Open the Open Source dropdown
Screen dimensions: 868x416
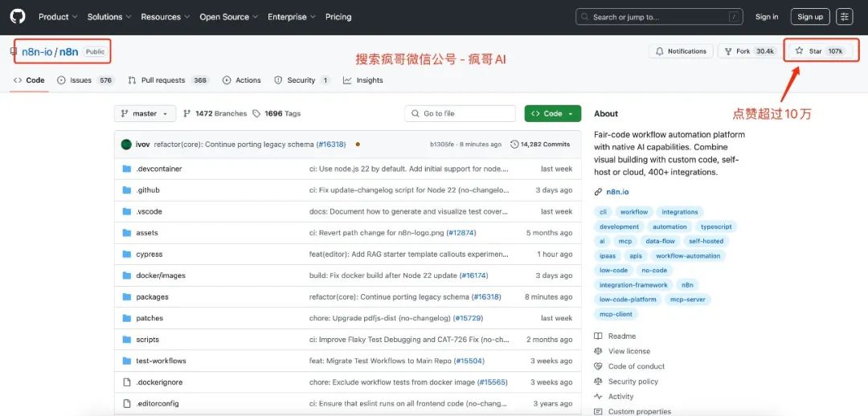click(x=228, y=17)
